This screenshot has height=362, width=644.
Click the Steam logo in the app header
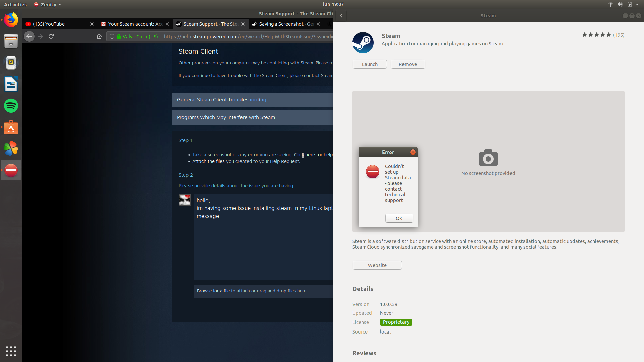(363, 43)
